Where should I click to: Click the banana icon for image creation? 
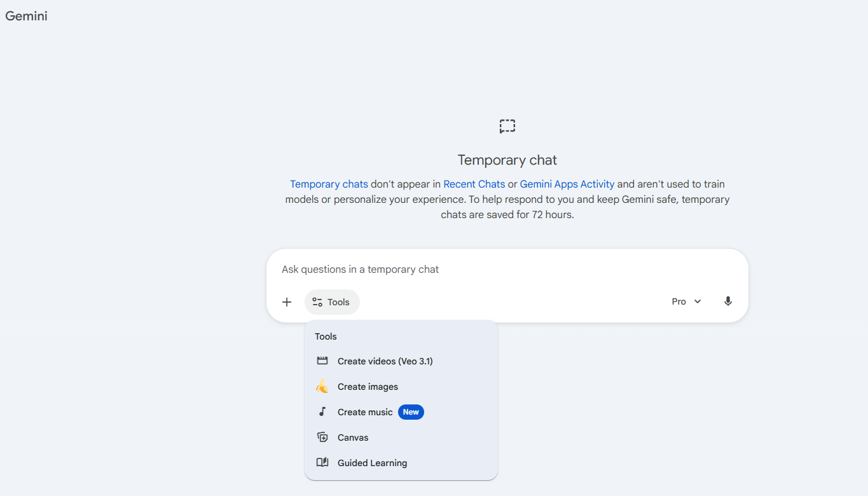click(x=322, y=387)
